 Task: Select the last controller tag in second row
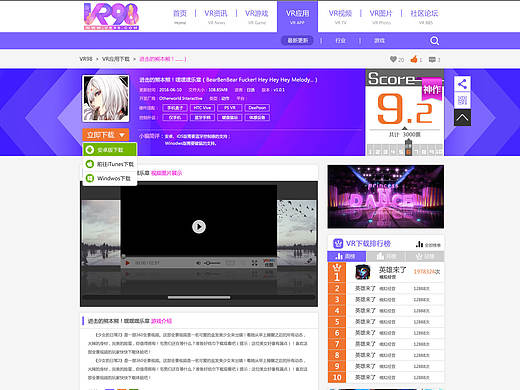pos(257,117)
